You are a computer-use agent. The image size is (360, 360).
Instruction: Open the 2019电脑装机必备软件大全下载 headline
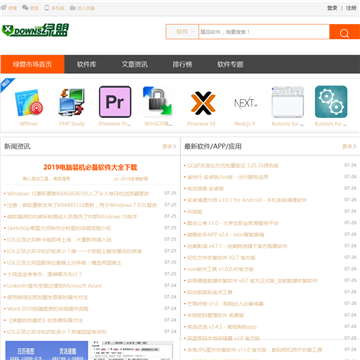pos(90,167)
